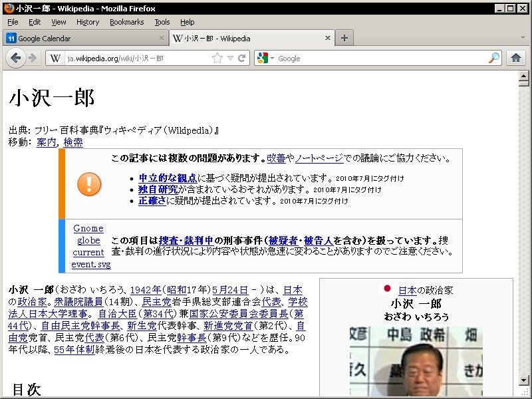Close the Google Calendar tab

[x=160, y=39]
